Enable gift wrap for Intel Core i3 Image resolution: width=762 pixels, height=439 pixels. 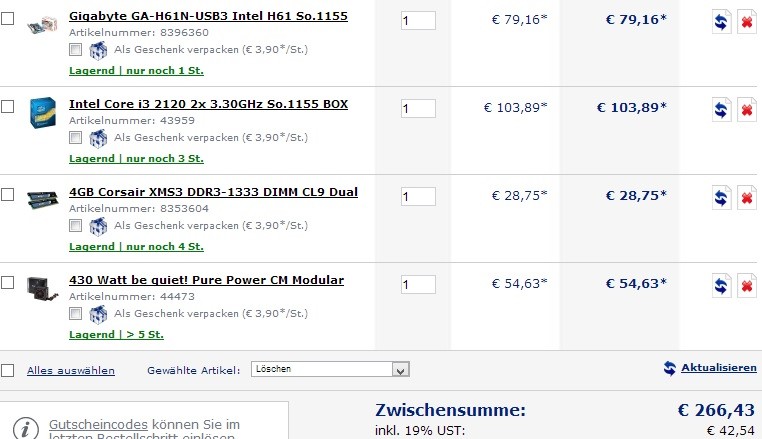tap(76, 138)
